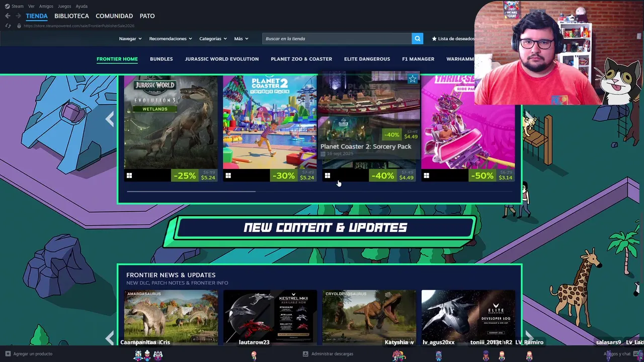This screenshot has height=362, width=644.
Task: Open the Ver menu
Action: point(31,6)
